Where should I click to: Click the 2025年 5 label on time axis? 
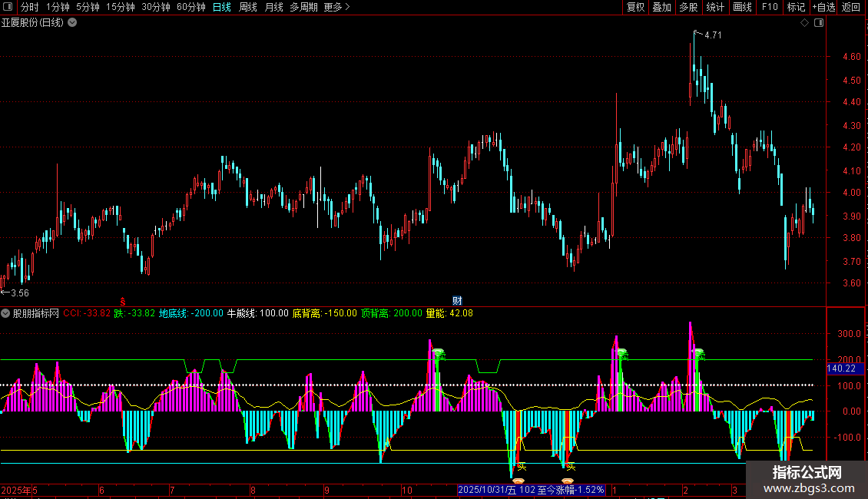tap(19, 490)
